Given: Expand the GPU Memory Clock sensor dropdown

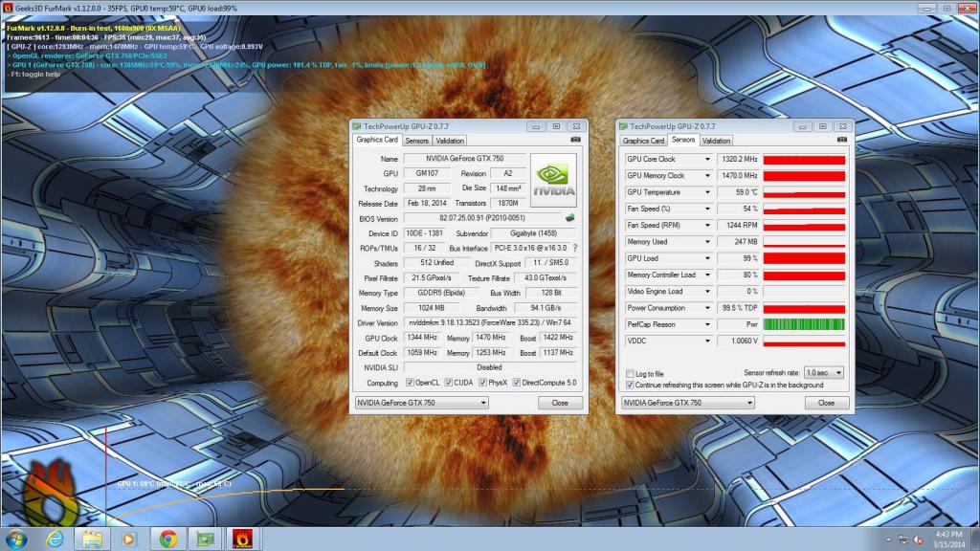Looking at the screenshot, I should point(707,176).
